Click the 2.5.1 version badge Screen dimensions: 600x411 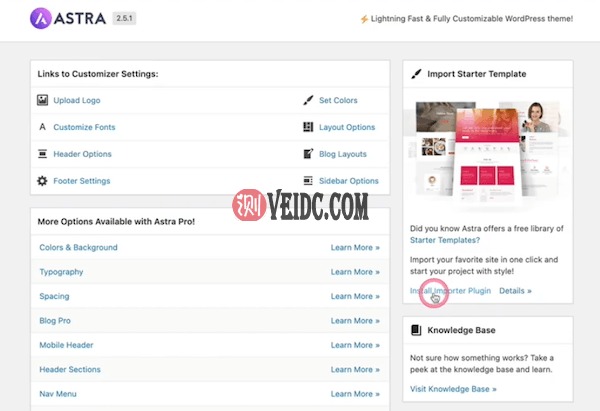tap(124, 18)
